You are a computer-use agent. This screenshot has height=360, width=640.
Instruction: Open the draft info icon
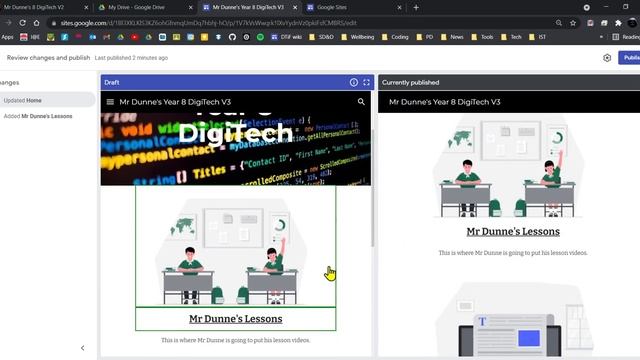pos(353,82)
